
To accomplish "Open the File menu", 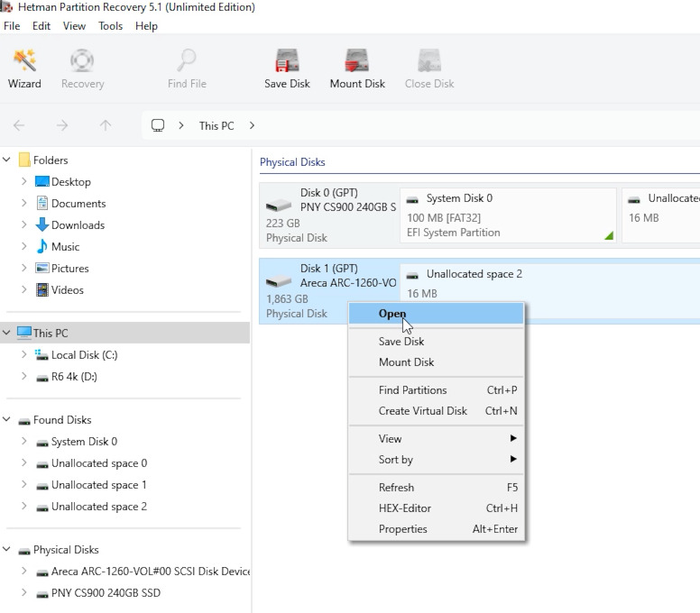I will click(12, 26).
